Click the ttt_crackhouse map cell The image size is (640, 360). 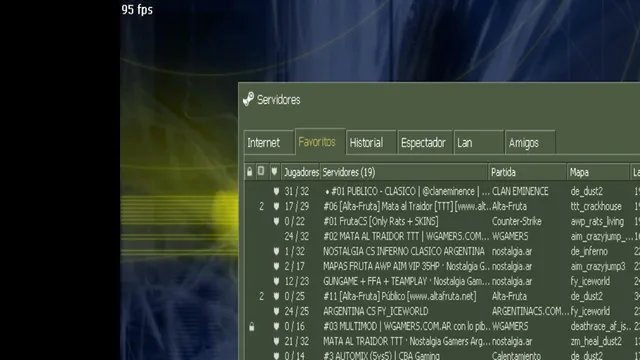click(x=596, y=207)
